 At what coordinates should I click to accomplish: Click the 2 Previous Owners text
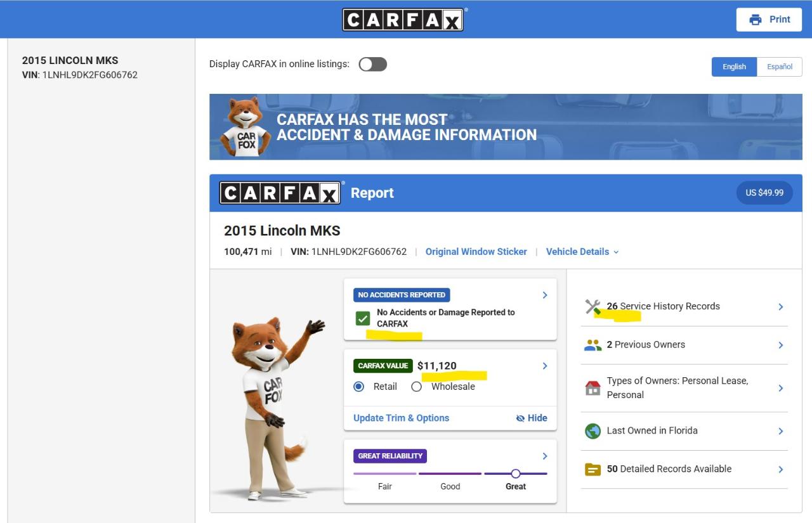646,345
